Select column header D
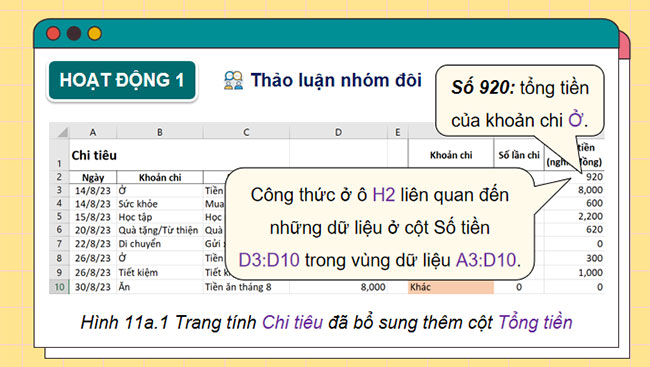This screenshot has height=367, width=650. [x=339, y=132]
